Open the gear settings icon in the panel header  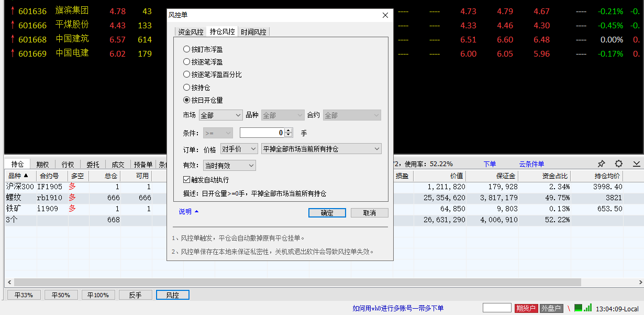click(619, 164)
